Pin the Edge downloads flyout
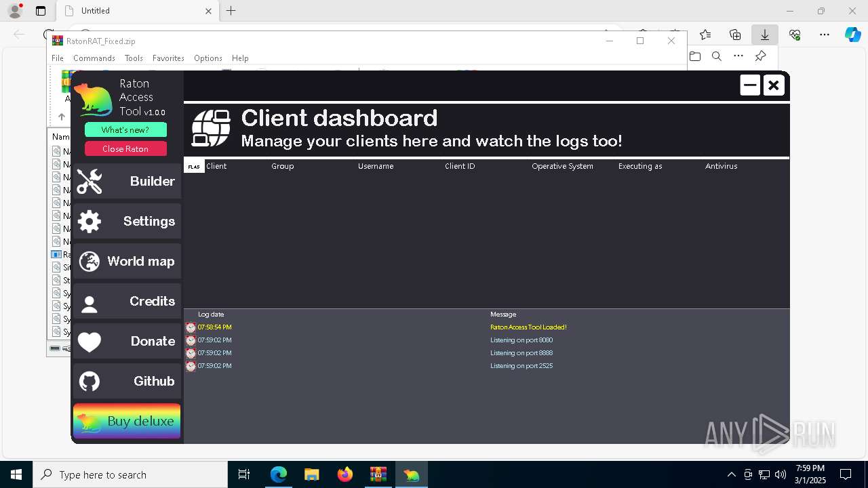868x488 pixels. [761, 56]
